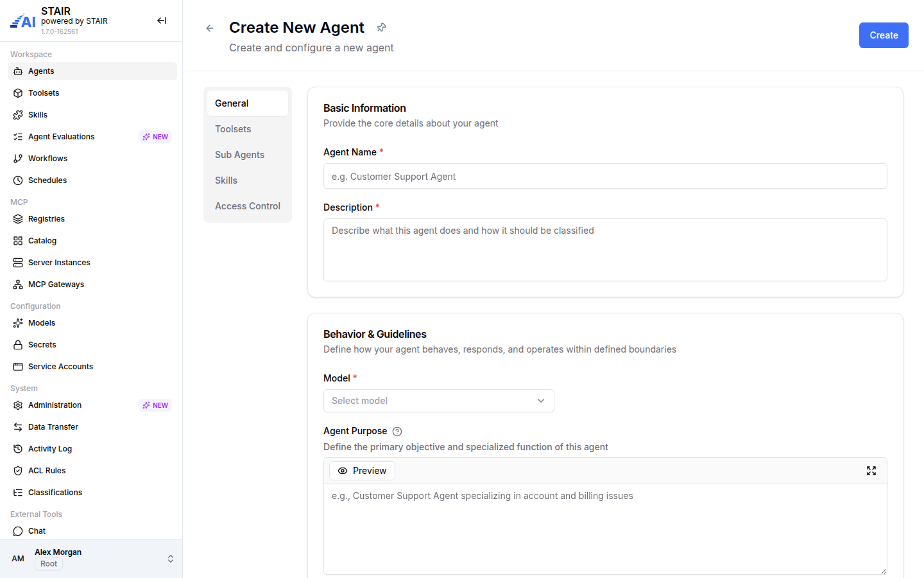Open MCP Gateways

(x=92, y=285)
